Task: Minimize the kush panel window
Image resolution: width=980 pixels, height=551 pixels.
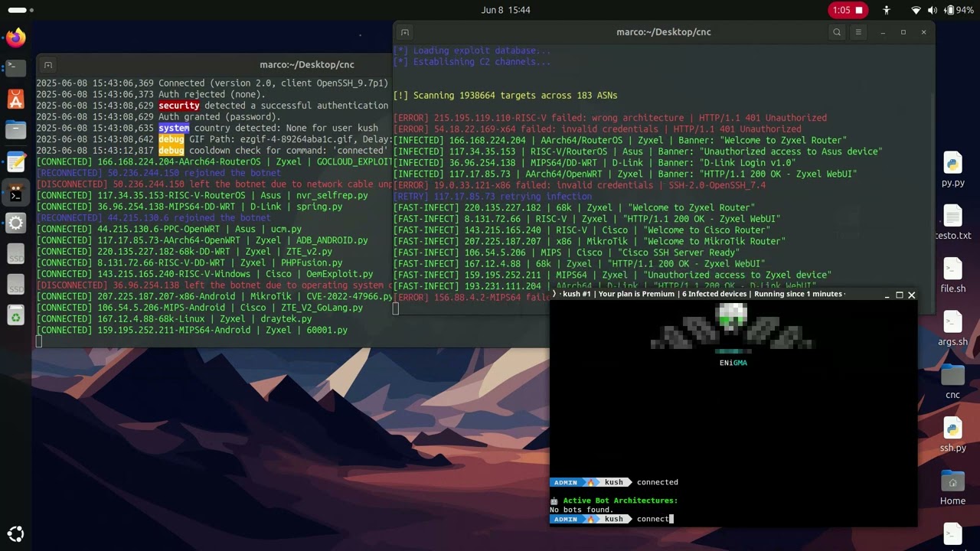Action: click(887, 295)
